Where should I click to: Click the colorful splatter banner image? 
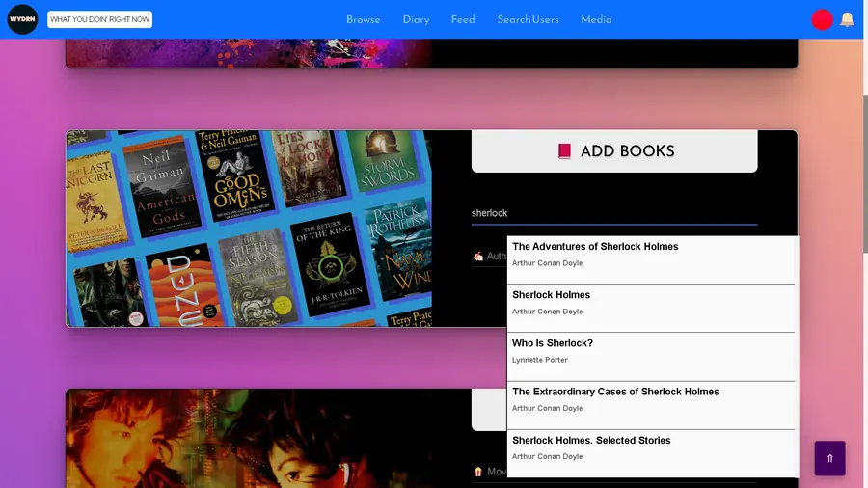click(x=249, y=54)
